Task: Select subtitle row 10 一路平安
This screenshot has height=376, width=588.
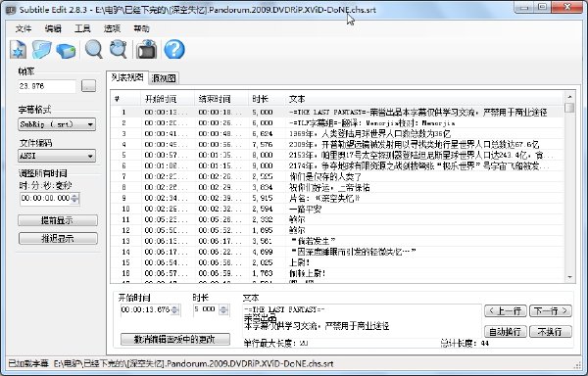Action: pos(337,209)
